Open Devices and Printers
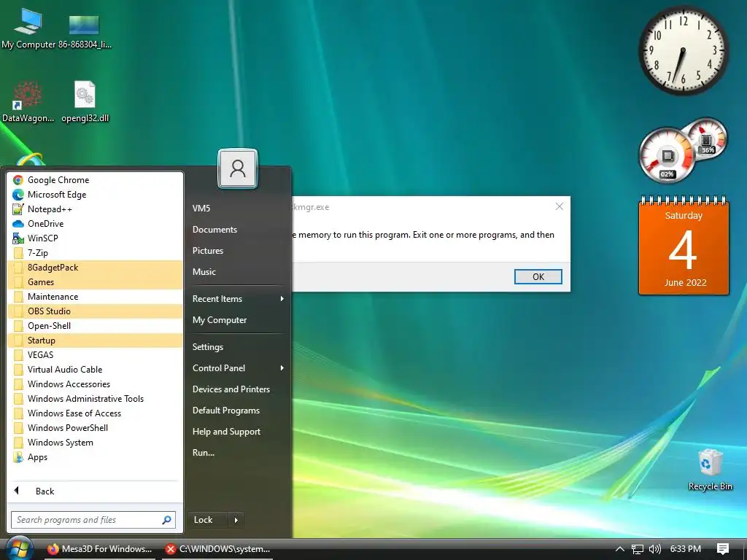This screenshot has height=560, width=747. (x=237, y=389)
